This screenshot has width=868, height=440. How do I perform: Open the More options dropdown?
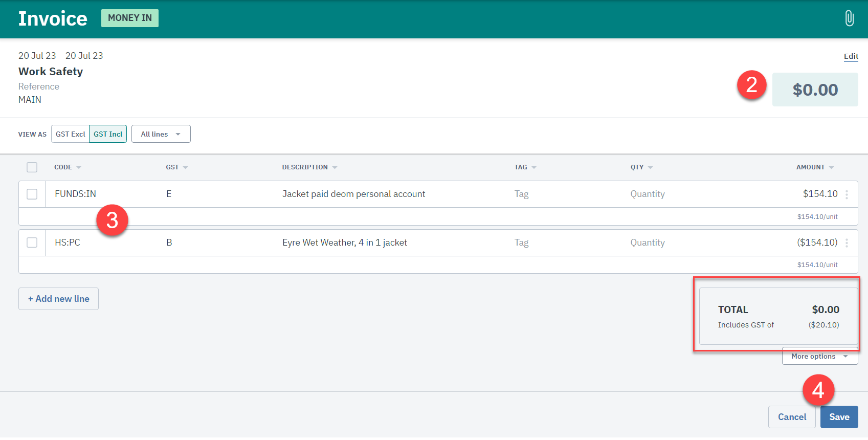[819, 357]
